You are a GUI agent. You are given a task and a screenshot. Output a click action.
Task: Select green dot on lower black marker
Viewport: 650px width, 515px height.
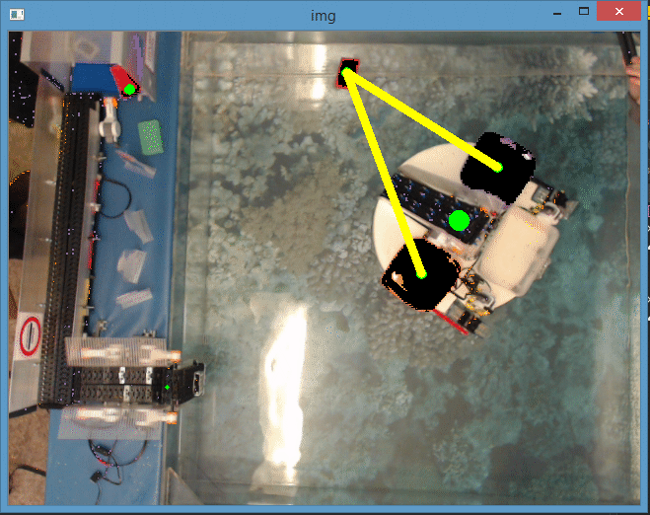point(421,273)
